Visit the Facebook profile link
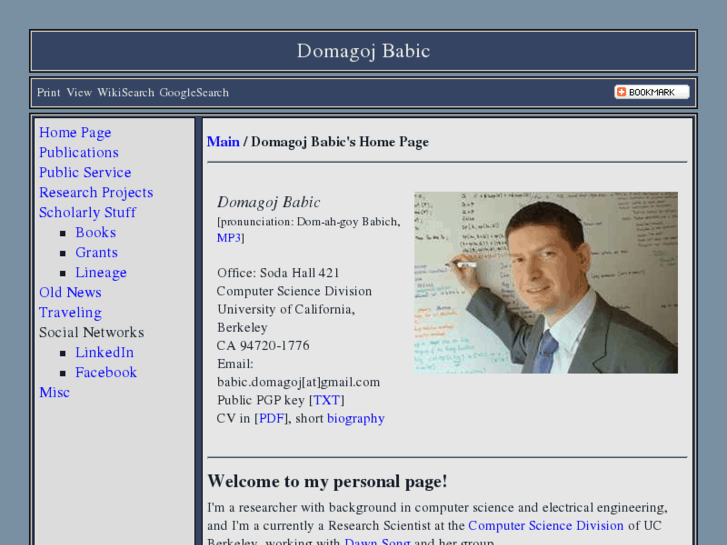Viewport: 727px width, 545px height. point(106,372)
